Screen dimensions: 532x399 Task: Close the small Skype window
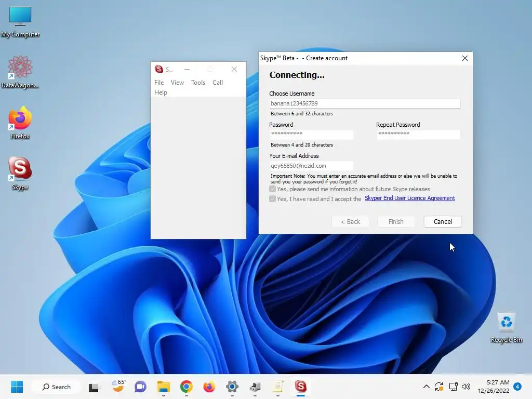234,69
